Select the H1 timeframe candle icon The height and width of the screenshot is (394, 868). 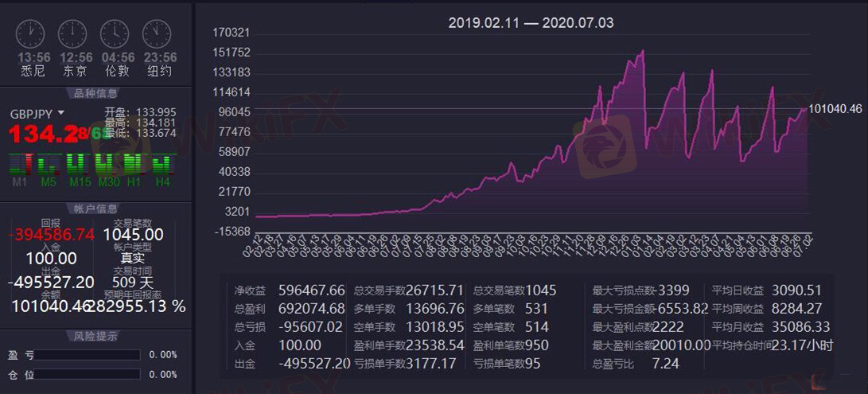point(134,164)
